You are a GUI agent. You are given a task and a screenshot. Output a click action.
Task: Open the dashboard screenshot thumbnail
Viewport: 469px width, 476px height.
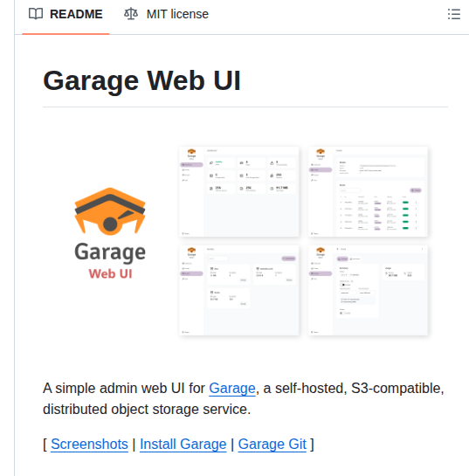pos(239,191)
